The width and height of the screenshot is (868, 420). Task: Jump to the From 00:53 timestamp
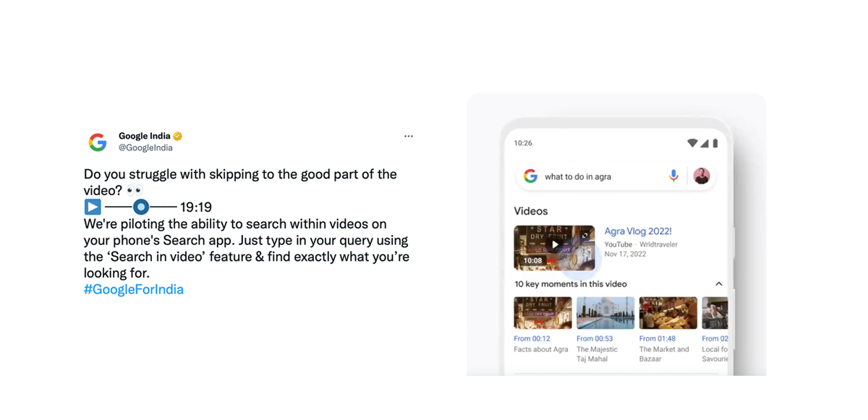(595, 338)
